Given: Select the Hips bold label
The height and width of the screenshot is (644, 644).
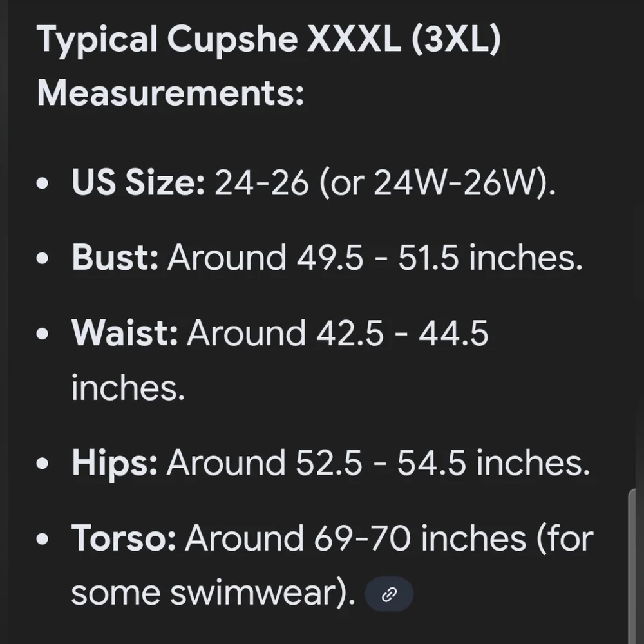Looking at the screenshot, I should pyautogui.click(x=114, y=463).
